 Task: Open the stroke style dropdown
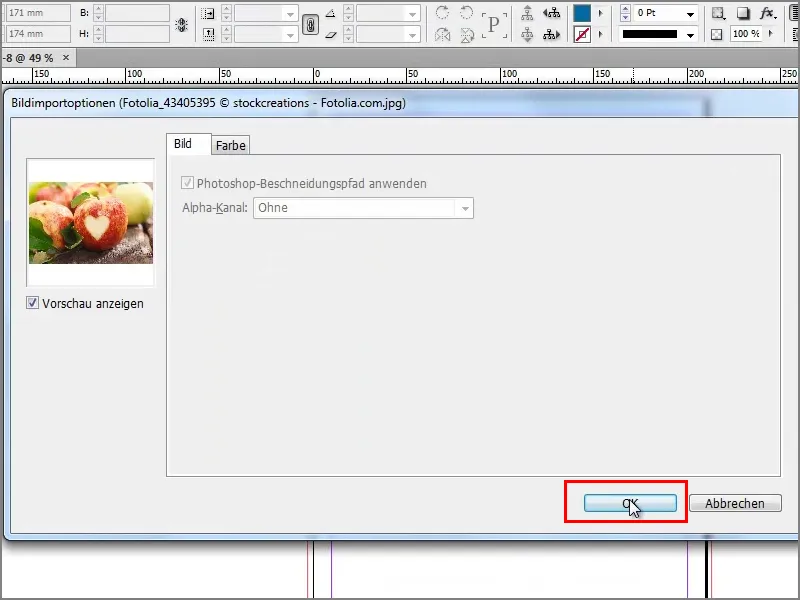690,33
